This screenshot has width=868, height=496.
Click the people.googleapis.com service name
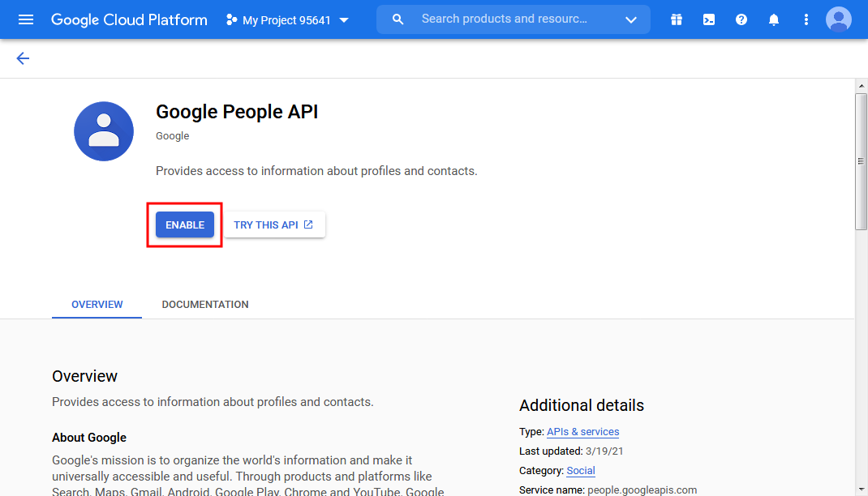tap(642, 490)
